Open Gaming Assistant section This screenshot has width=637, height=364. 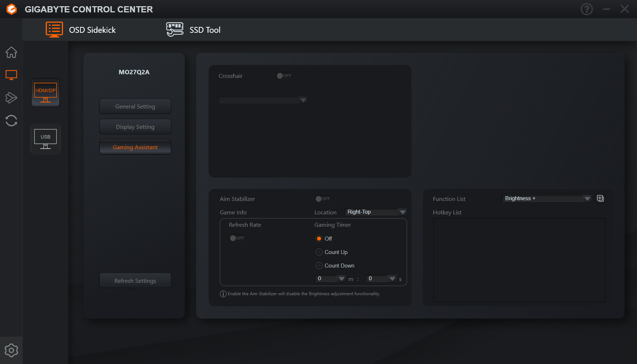(x=135, y=147)
